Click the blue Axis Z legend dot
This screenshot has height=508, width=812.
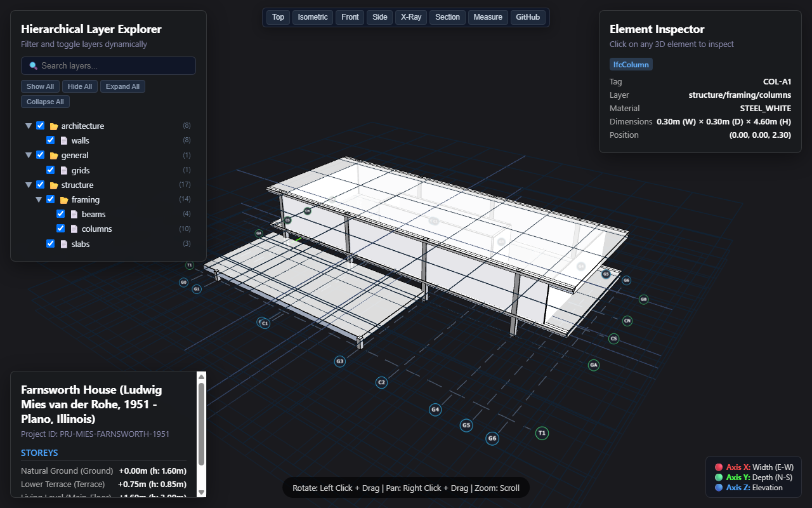[719, 488]
